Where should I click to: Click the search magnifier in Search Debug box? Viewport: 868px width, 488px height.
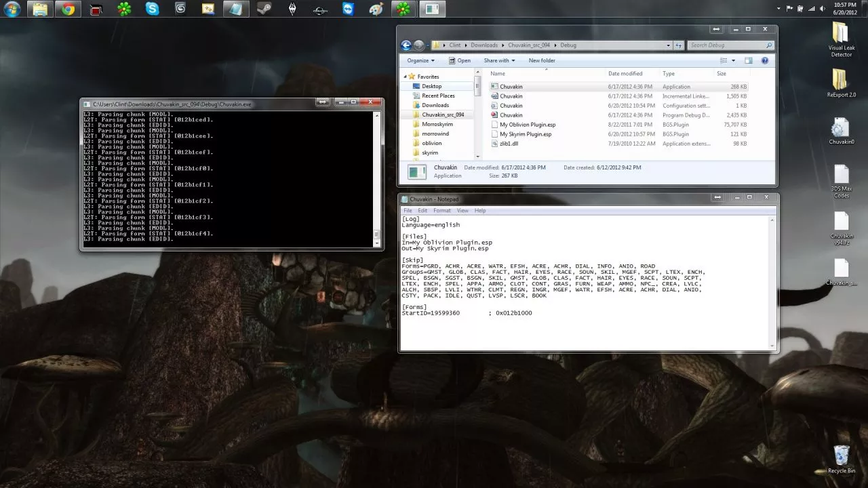coord(769,45)
